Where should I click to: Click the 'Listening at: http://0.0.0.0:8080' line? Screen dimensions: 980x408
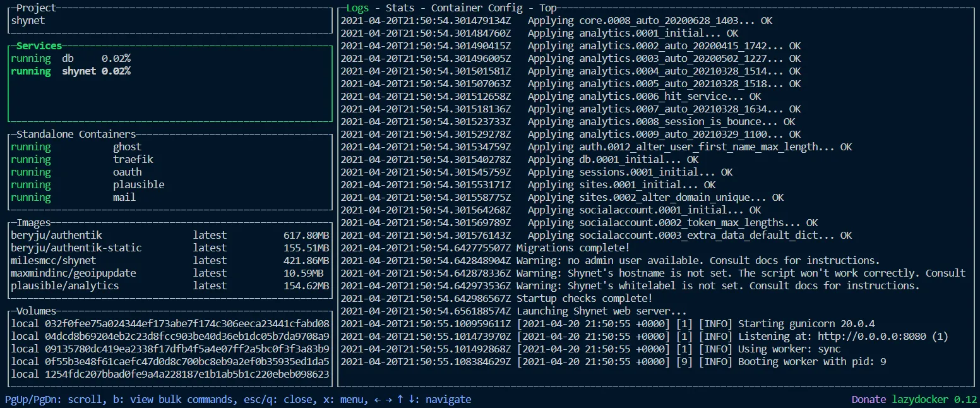click(644, 336)
